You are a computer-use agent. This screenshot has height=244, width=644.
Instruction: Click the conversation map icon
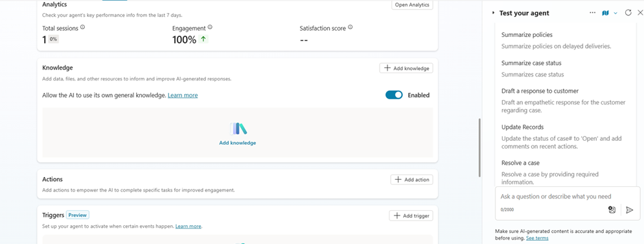coord(605,13)
